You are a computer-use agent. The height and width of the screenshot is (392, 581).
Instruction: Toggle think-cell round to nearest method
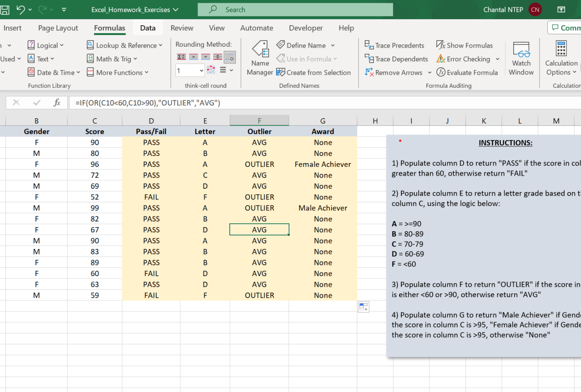coord(218,57)
